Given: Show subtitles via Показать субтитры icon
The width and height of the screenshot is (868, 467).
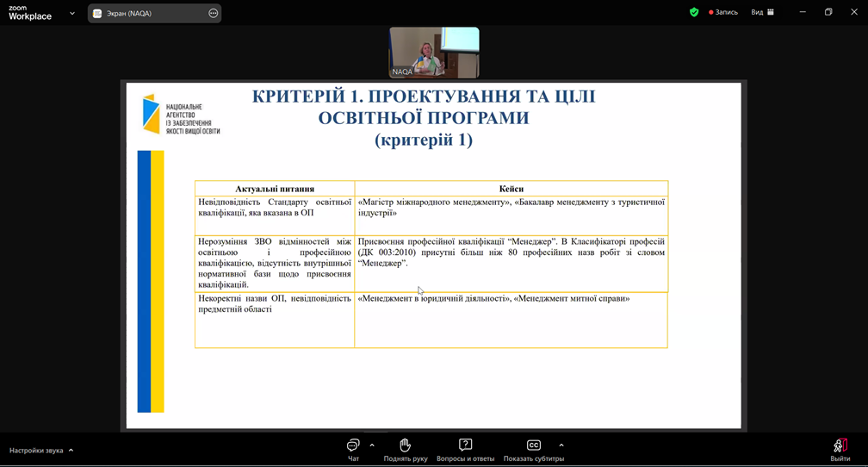Looking at the screenshot, I should pos(534,445).
